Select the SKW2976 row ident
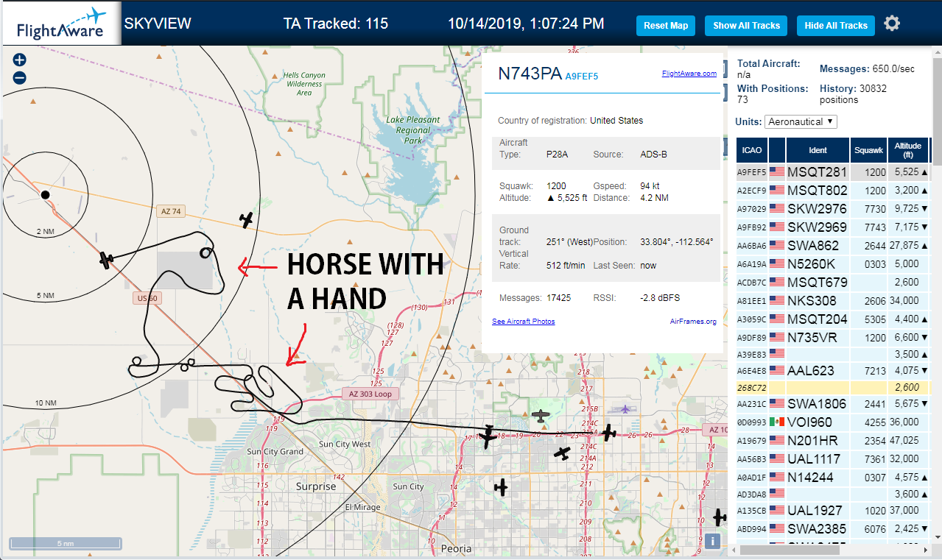 tap(818, 209)
